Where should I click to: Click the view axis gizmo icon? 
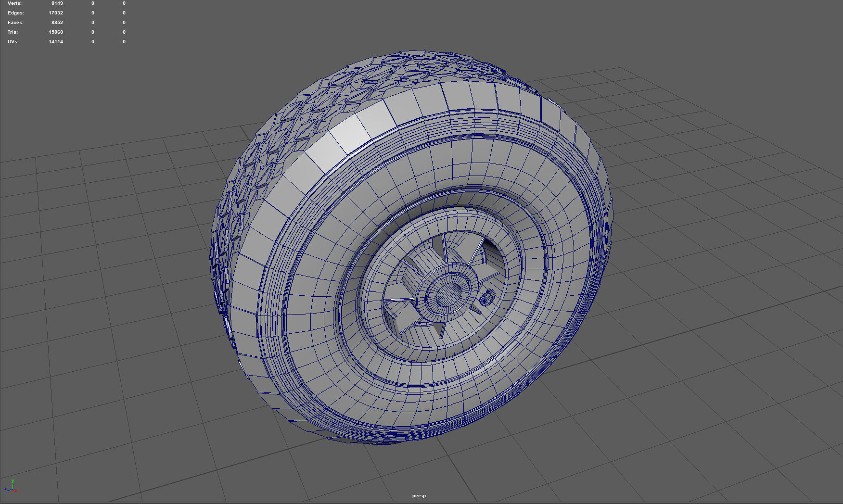click(11, 486)
